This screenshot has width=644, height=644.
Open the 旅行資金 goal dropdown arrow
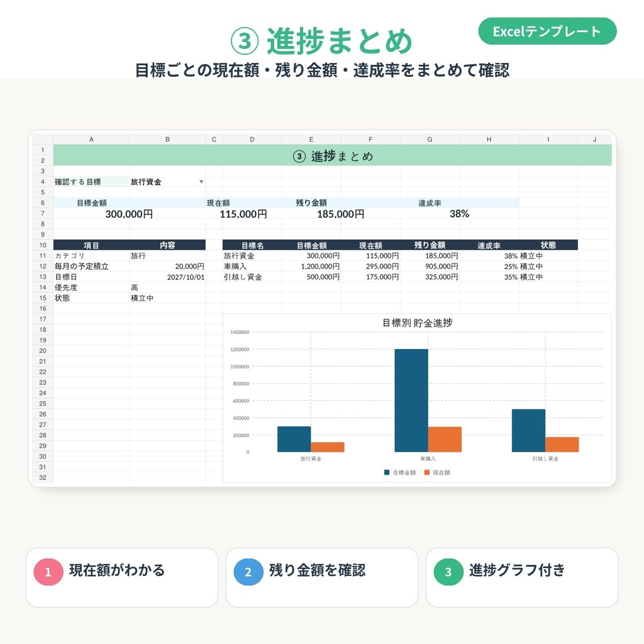click(201, 182)
